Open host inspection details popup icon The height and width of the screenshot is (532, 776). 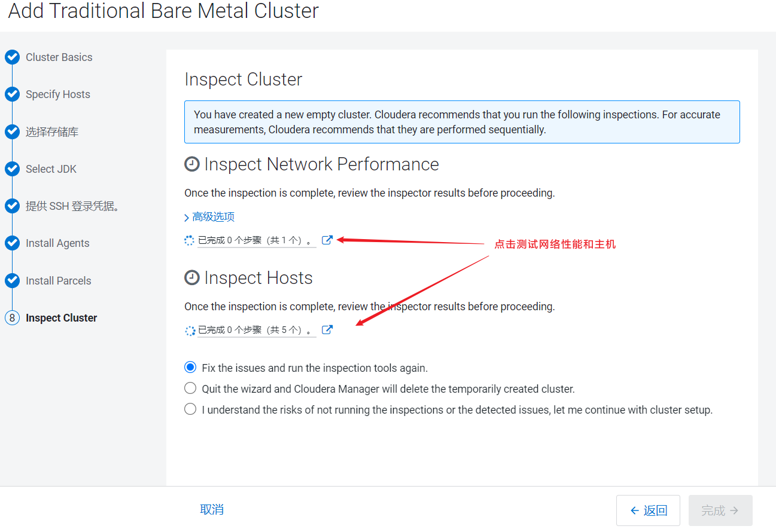pos(327,330)
